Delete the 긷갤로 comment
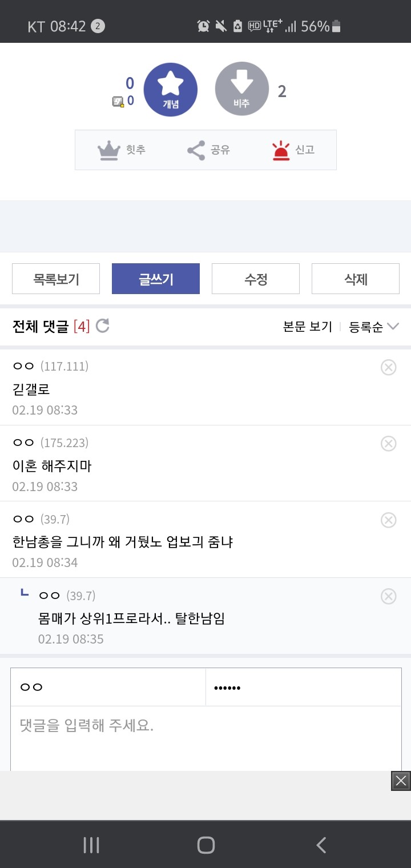The width and height of the screenshot is (411, 868). pyautogui.click(x=388, y=367)
